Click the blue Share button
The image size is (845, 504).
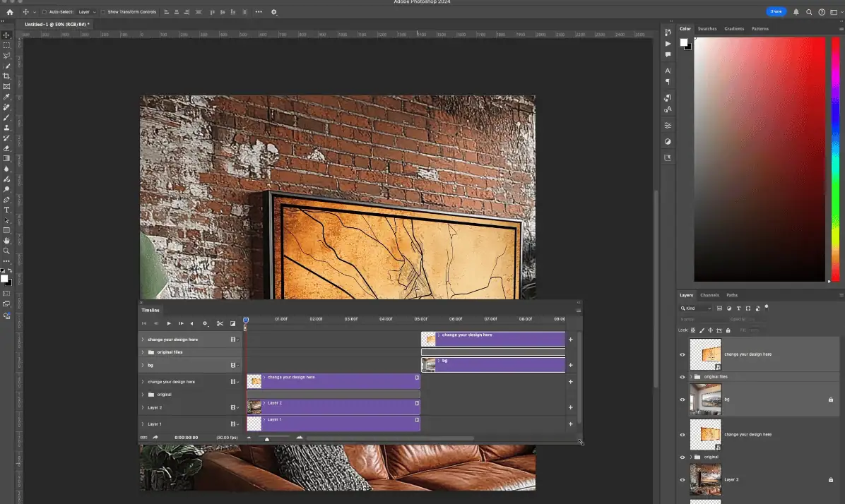776,12
